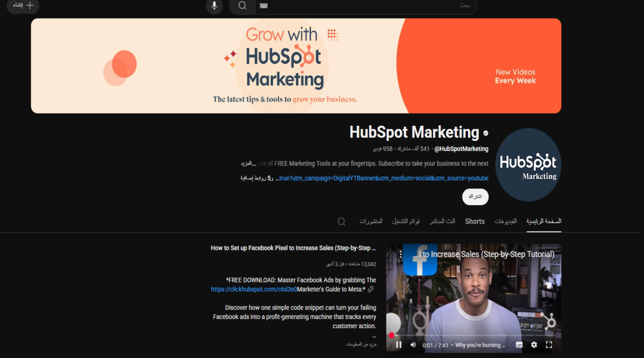The width and height of the screenshot is (644, 358).
Task: Click the magnifier search button in top bar
Action: (x=242, y=6)
